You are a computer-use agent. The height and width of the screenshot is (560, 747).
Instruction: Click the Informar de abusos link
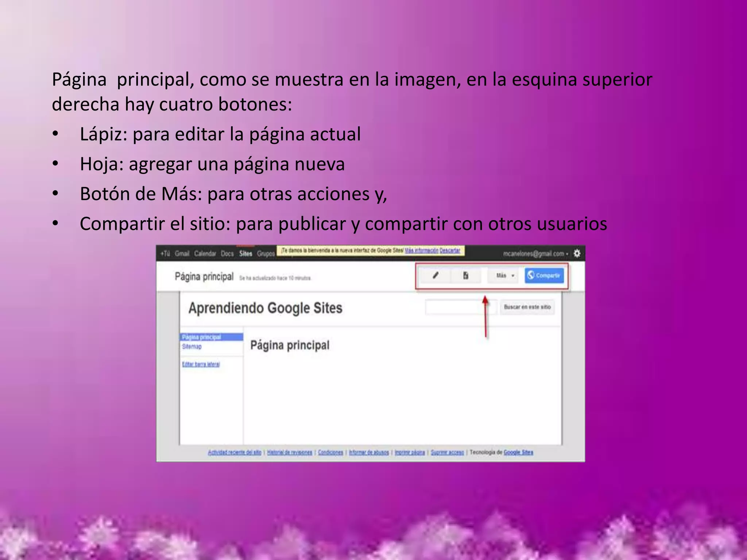369,452
